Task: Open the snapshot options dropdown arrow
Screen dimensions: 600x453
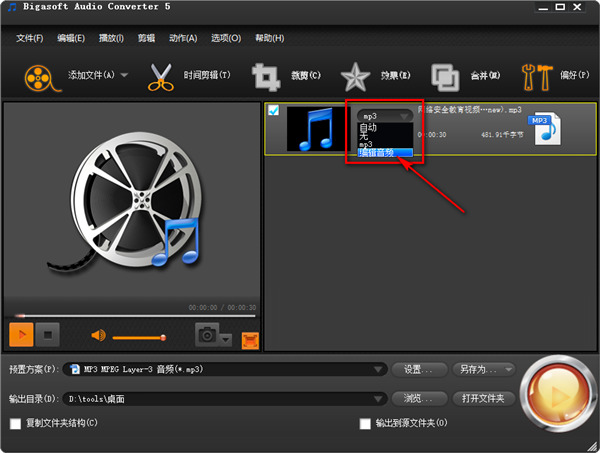Action: [226, 340]
